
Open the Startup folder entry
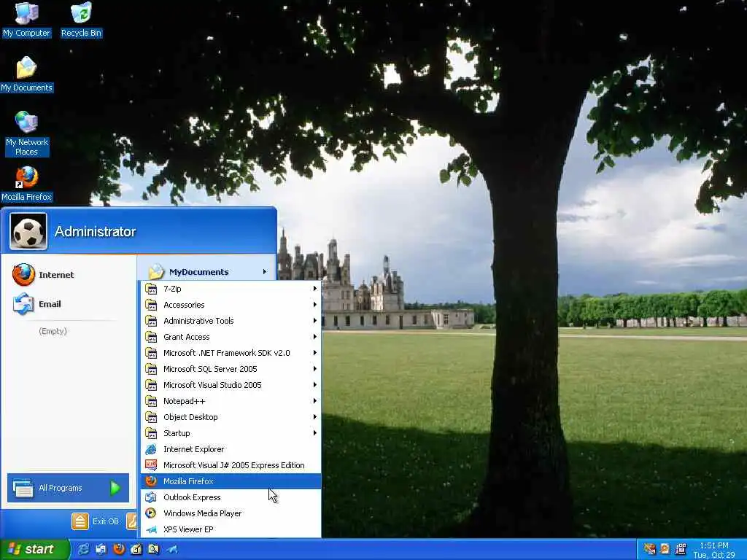[x=231, y=433]
